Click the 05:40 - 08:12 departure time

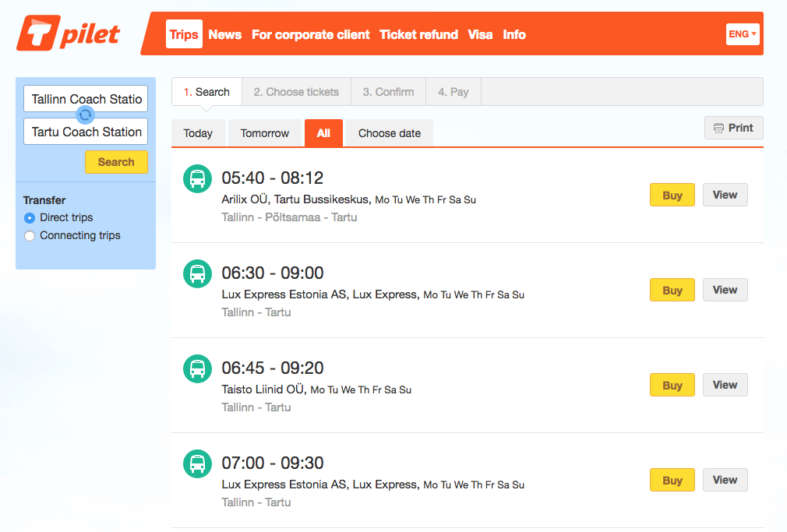point(273,178)
